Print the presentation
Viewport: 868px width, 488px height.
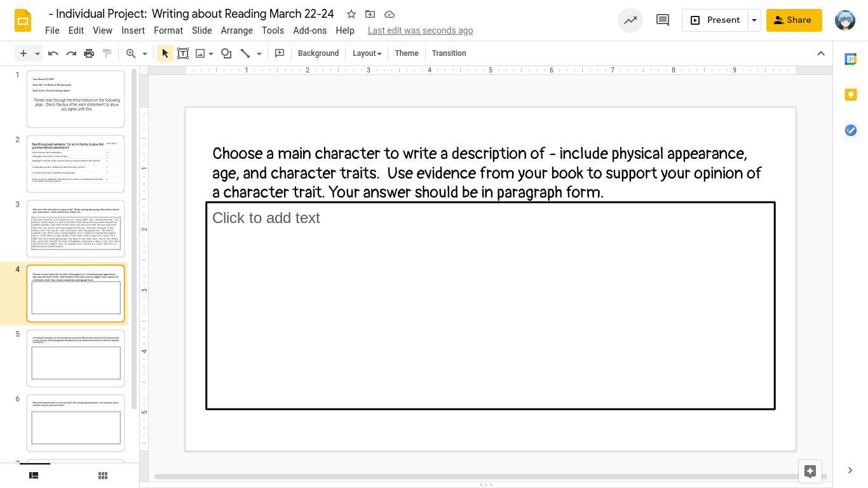click(x=89, y=53)
